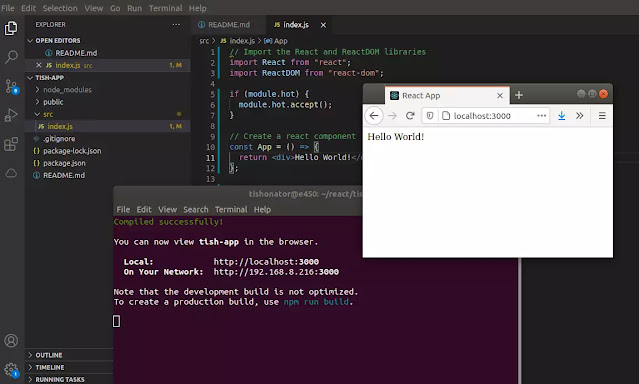Click browser Forward arrow button
This screenshot has width=639, height=384.
tap(392, 116)
